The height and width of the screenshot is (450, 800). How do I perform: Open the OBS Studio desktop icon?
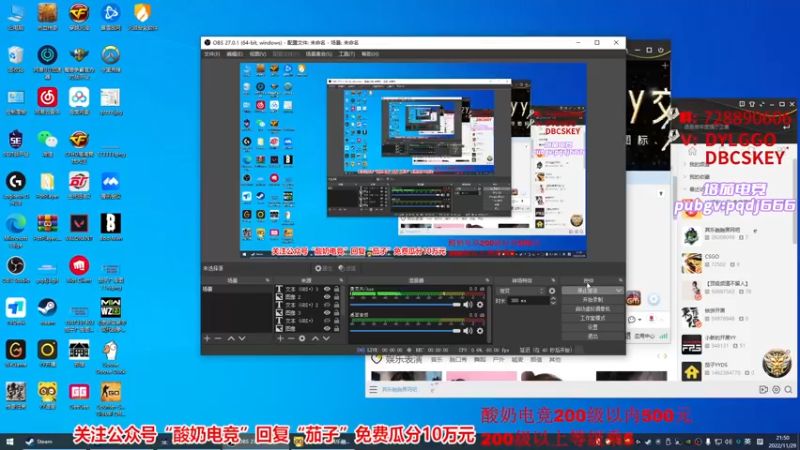(16, 269)
